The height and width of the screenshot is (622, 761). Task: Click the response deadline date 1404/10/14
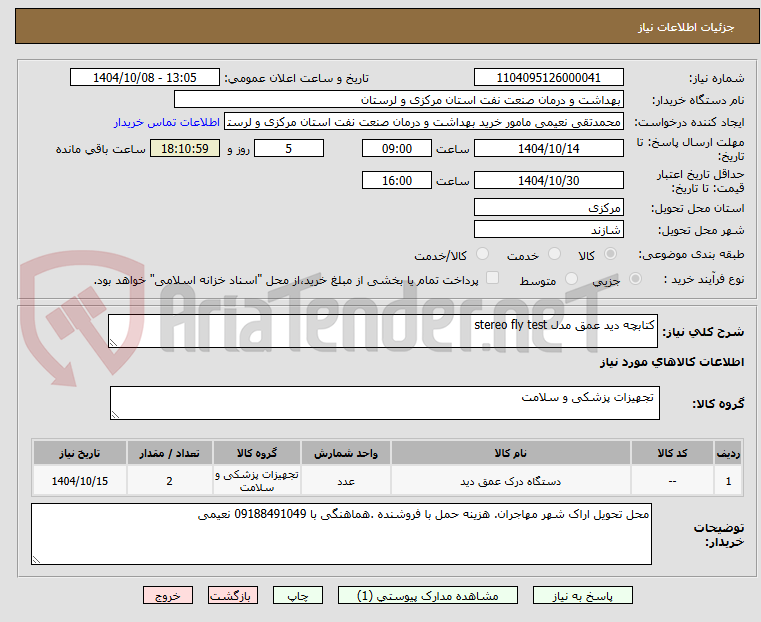tap(548, 148)
